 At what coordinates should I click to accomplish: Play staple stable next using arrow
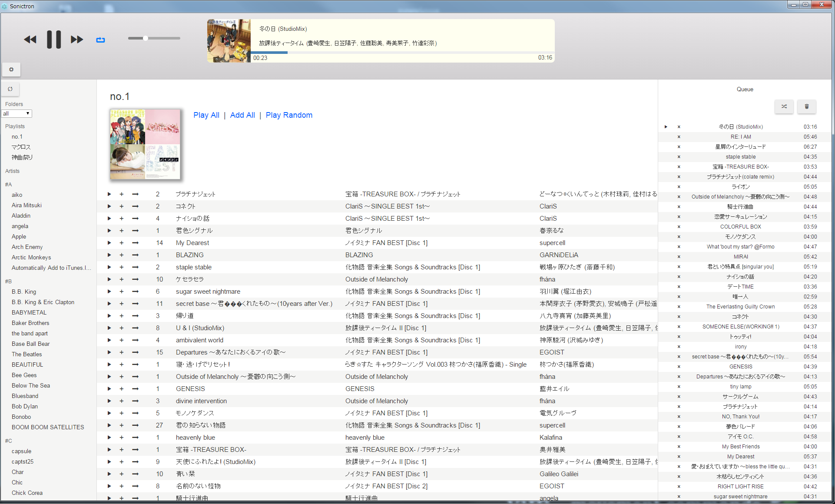tap(136, 267)
